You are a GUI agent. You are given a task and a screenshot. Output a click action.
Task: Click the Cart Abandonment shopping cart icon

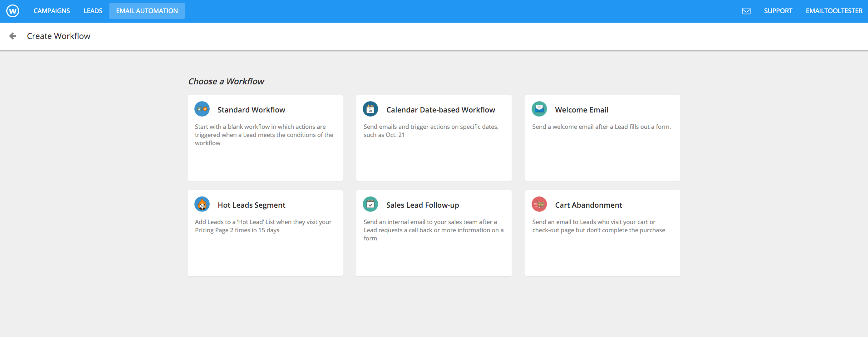[539, 204]
